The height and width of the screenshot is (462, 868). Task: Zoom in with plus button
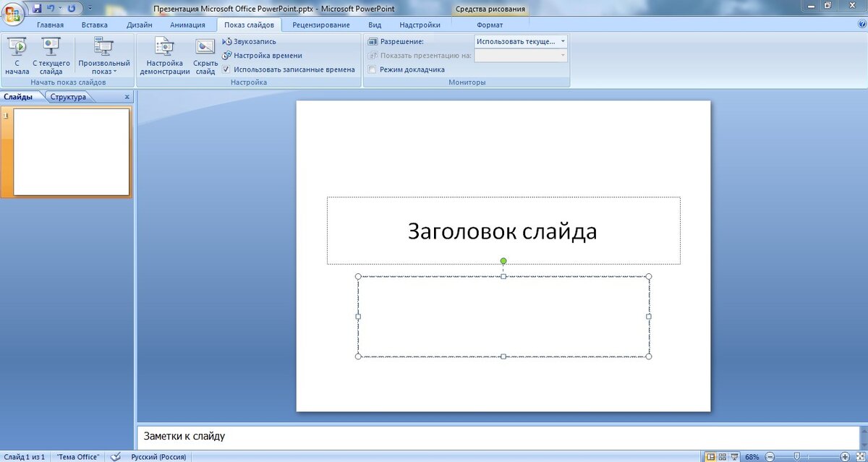click(x=845, y=456)
